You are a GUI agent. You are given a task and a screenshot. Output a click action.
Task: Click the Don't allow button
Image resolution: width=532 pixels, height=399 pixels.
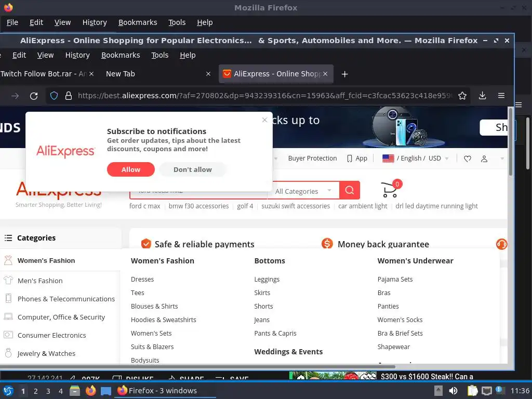[x=192, y=169]
